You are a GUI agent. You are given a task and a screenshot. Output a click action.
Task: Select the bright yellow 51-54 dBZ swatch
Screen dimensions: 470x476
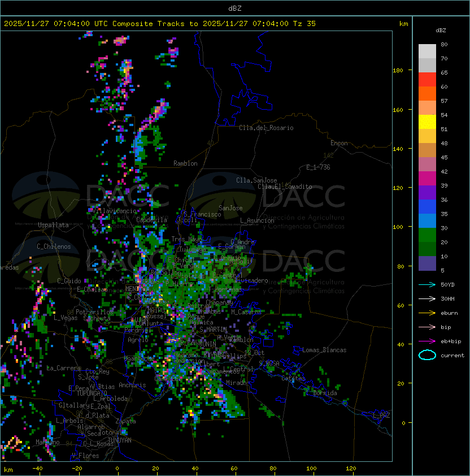pos(427,122)
